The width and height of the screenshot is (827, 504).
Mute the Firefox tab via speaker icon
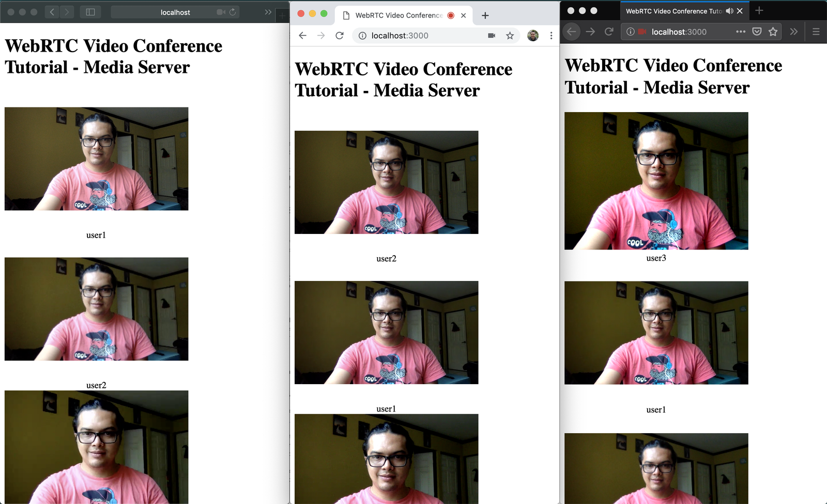[729, 11]
